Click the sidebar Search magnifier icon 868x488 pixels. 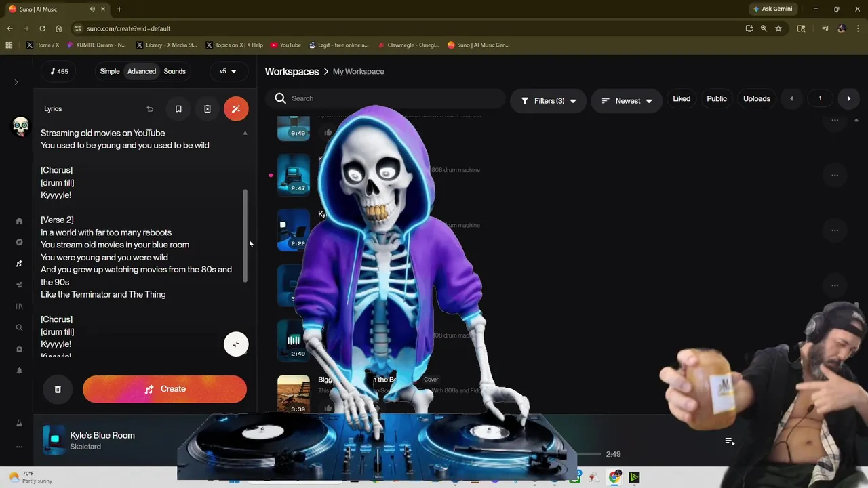[19, 327]
